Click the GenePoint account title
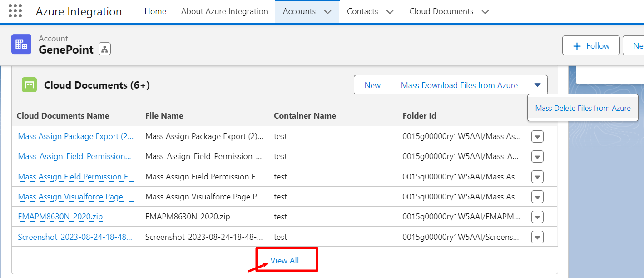The width and height of the screenshot is (644, 278). tap(66, 50)
